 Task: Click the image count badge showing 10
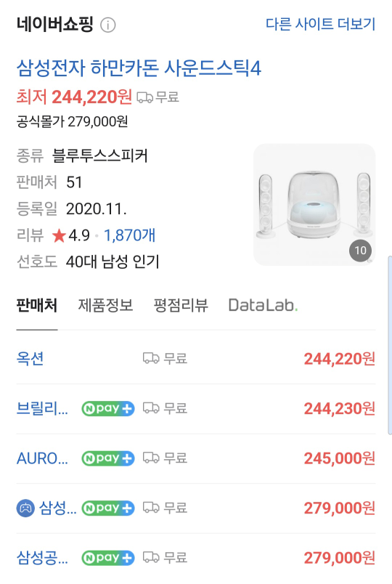360,251
